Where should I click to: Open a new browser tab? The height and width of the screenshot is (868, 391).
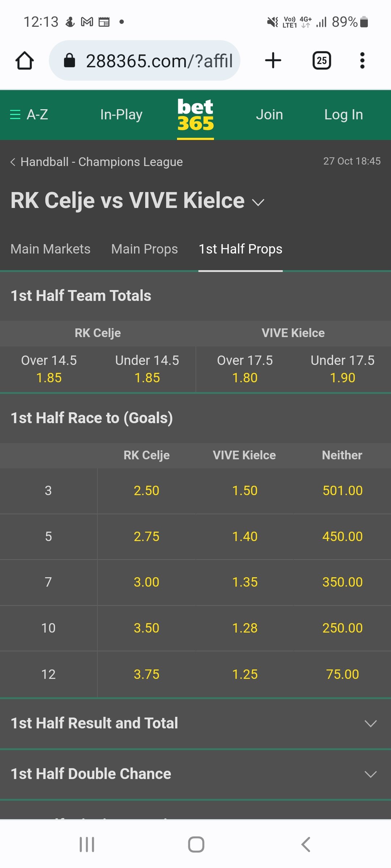(273, 60)
